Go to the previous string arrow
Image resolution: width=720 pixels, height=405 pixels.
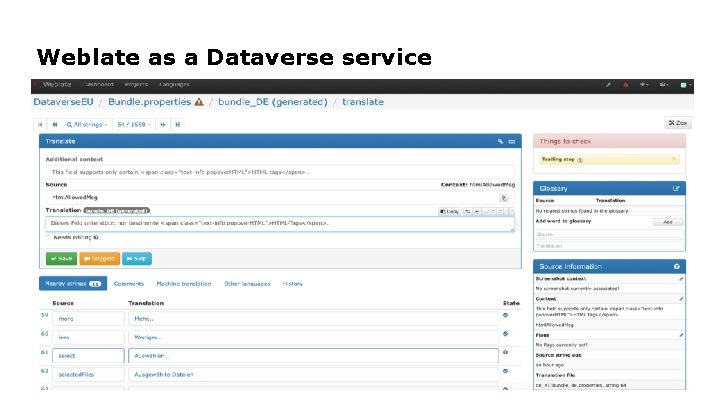click(x=55, y=124)
